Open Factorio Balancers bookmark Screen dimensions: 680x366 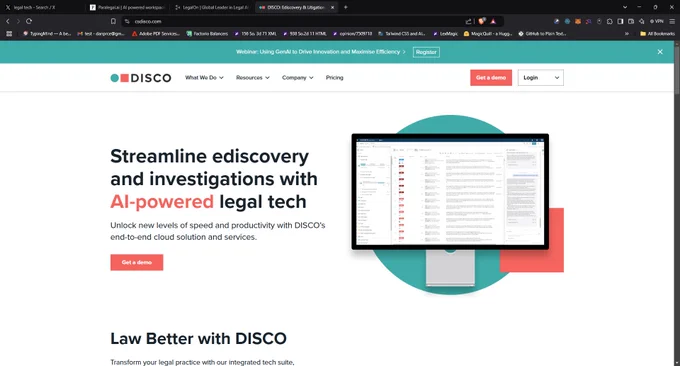pyautogui.click(x=207, y=34)
